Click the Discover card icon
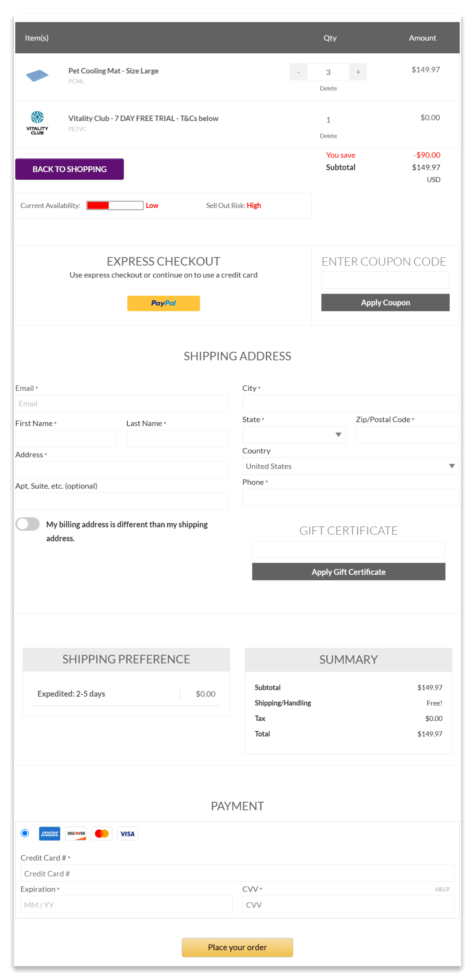 (76, 834)
